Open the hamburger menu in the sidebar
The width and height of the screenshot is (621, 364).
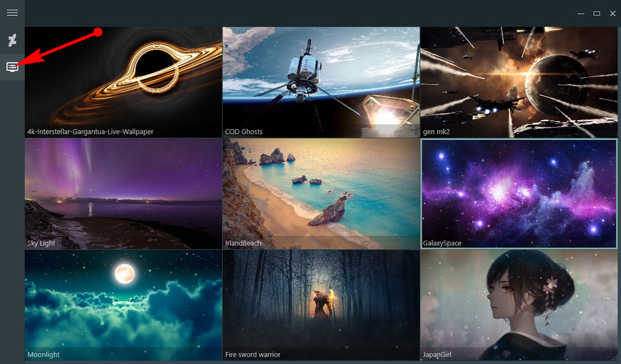tap(12, 13)
